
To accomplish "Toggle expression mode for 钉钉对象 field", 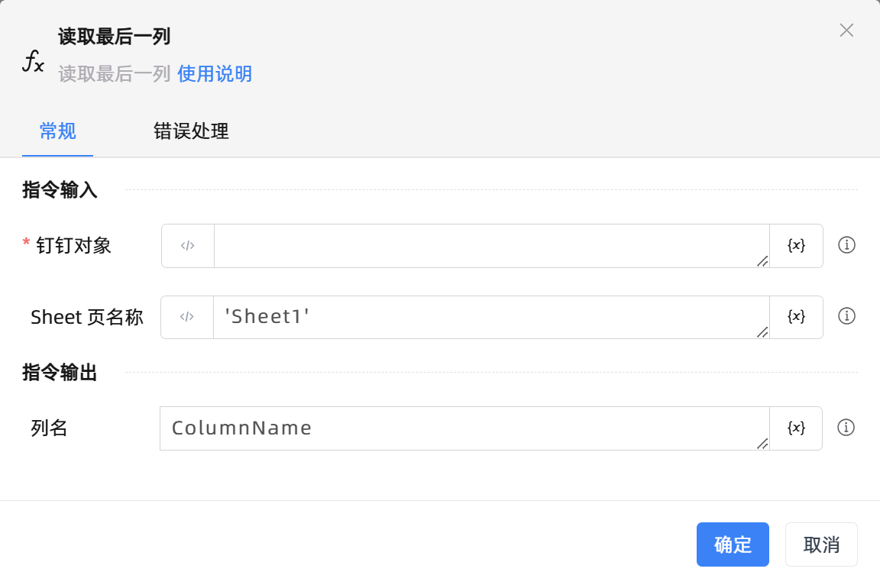I will [188, 246].
